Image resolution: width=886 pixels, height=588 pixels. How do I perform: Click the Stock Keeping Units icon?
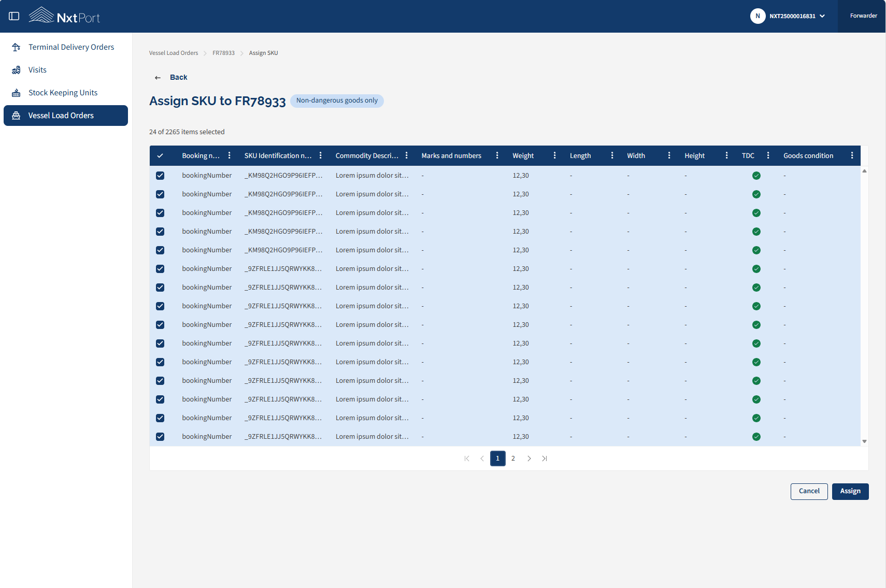[16, 93]
